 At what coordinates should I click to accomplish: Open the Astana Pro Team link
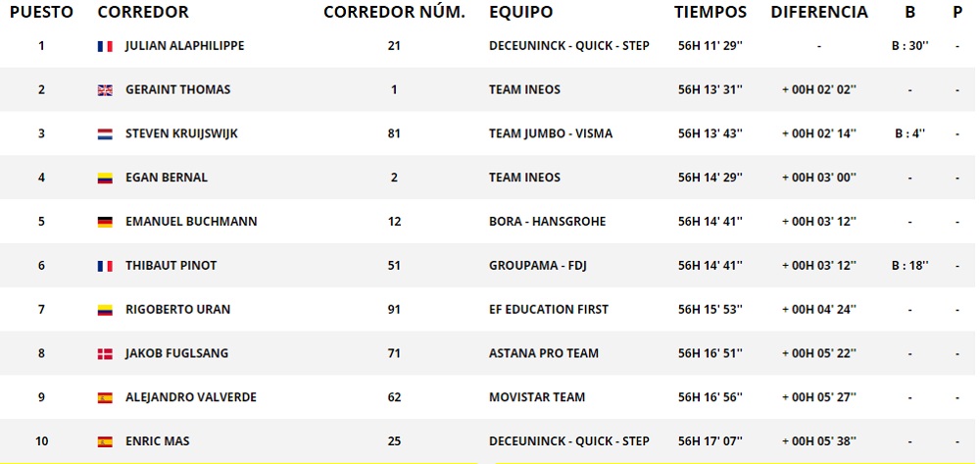click(x=543, y=354)
